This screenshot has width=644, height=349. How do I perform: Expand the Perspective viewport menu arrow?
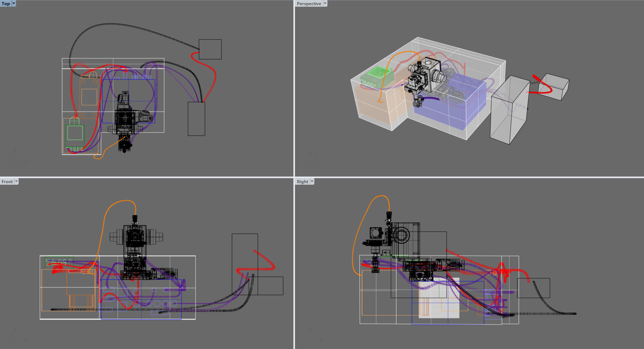[325, 3]
